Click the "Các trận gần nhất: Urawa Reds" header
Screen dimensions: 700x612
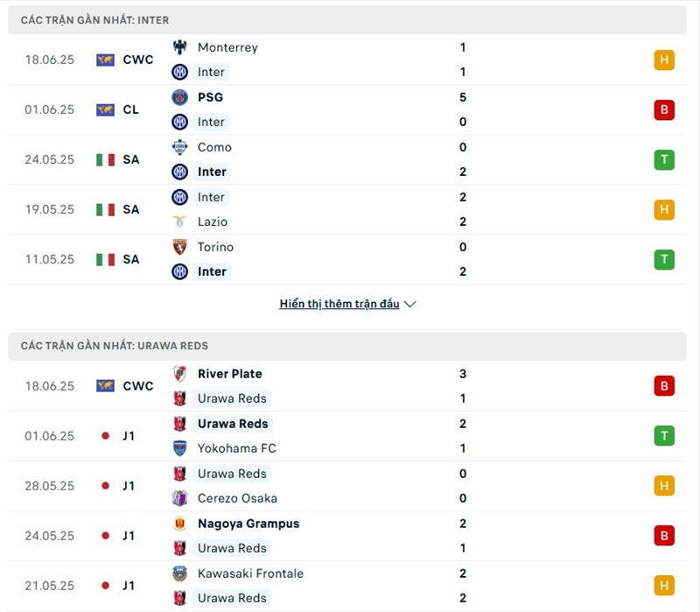click(115, 346)
